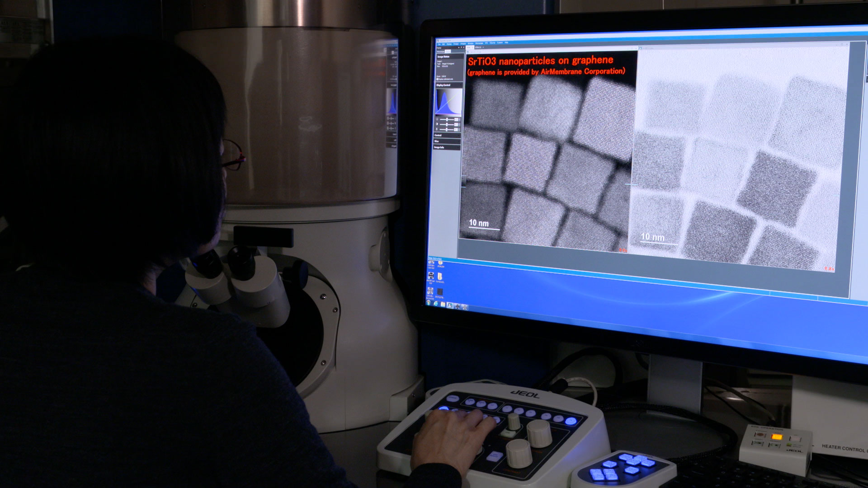This screenshot has width=868, height=488.
Task: Open the File menu
Action: tap(439, 44)
